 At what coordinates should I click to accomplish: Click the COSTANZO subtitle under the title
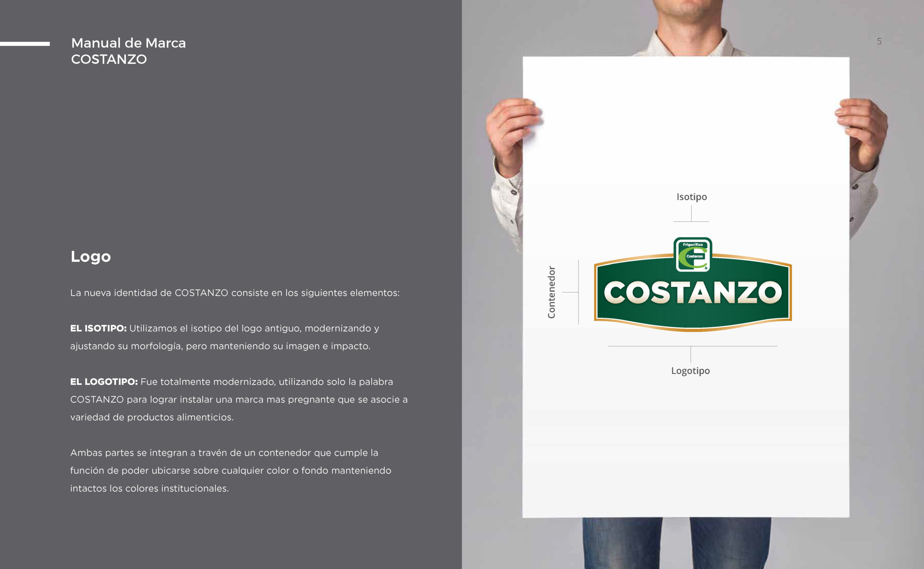(x=109, y=60)
